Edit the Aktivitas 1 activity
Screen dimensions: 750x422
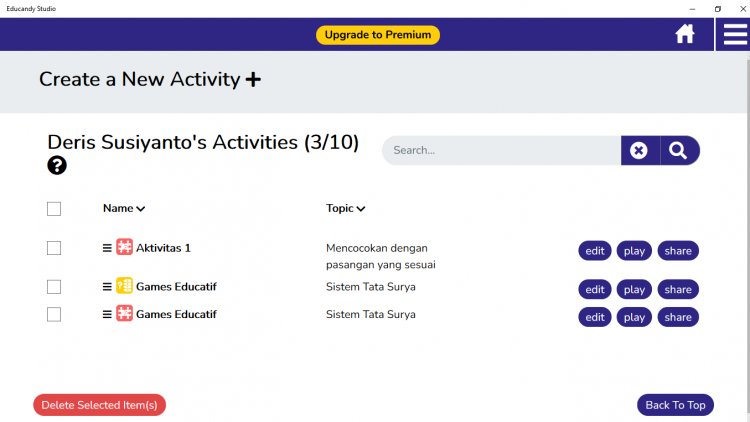(x=595, y=251)
